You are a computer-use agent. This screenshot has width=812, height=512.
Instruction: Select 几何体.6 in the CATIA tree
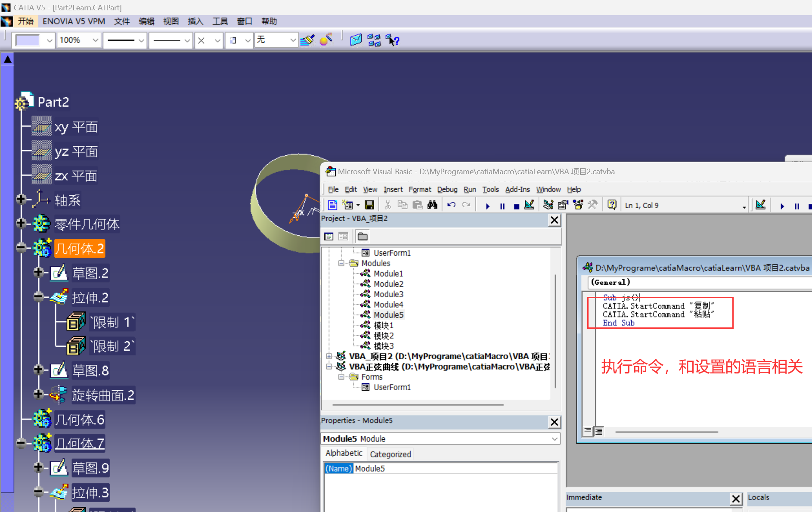[80, 419]
